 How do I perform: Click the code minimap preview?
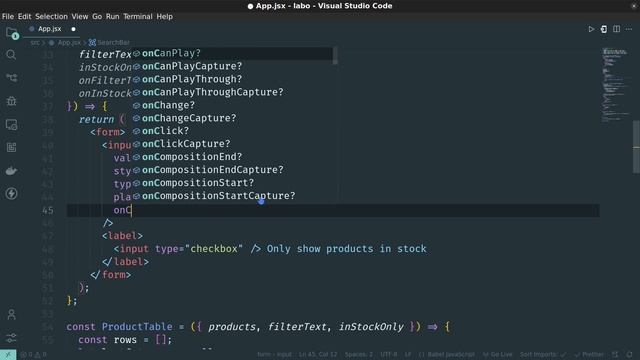pyautogui.click(x=616, y=85)
